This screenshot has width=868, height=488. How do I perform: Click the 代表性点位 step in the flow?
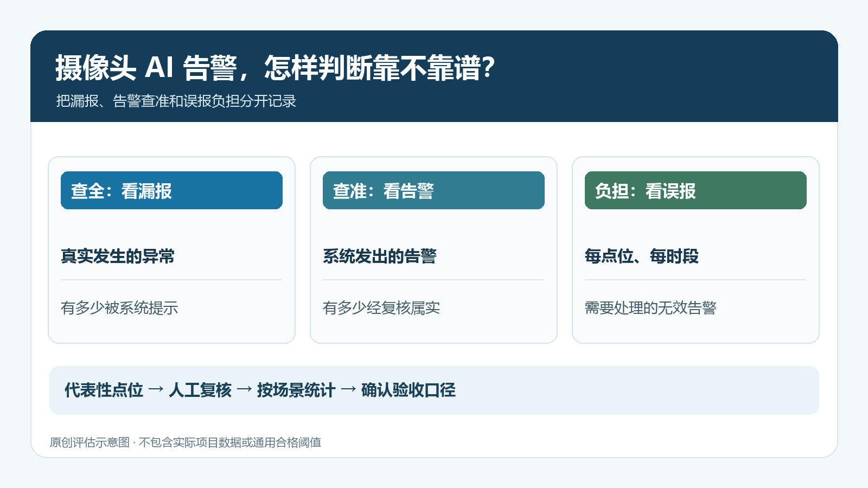click(x=104, y=390)
